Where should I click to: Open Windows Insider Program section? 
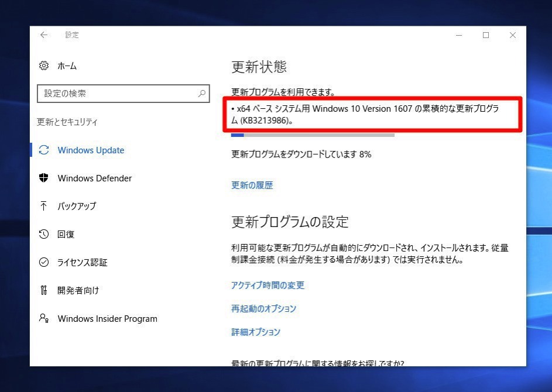click(x=107, y=318)
